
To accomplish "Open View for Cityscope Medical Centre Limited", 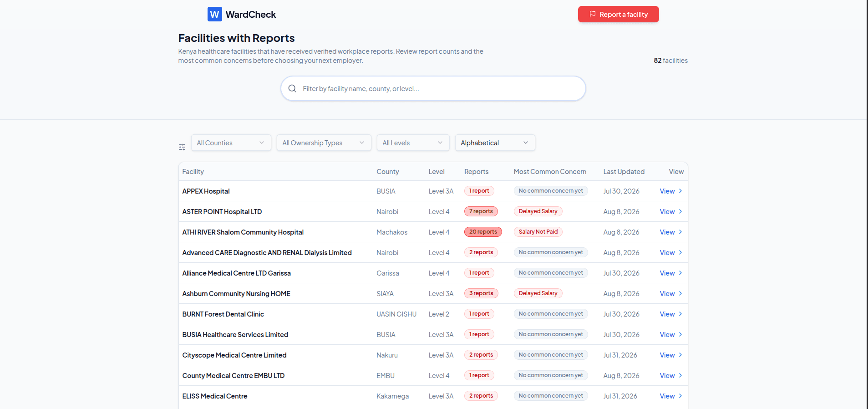I will (670, 355).
